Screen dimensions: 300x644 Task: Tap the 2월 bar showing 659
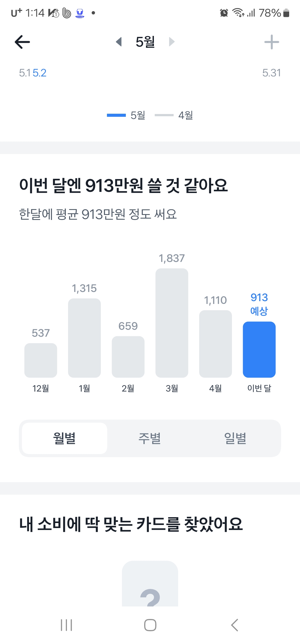128,357
